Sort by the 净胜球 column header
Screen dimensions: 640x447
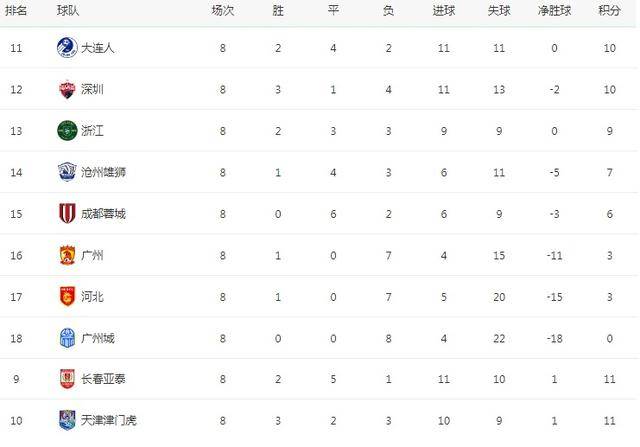[554, 11]
